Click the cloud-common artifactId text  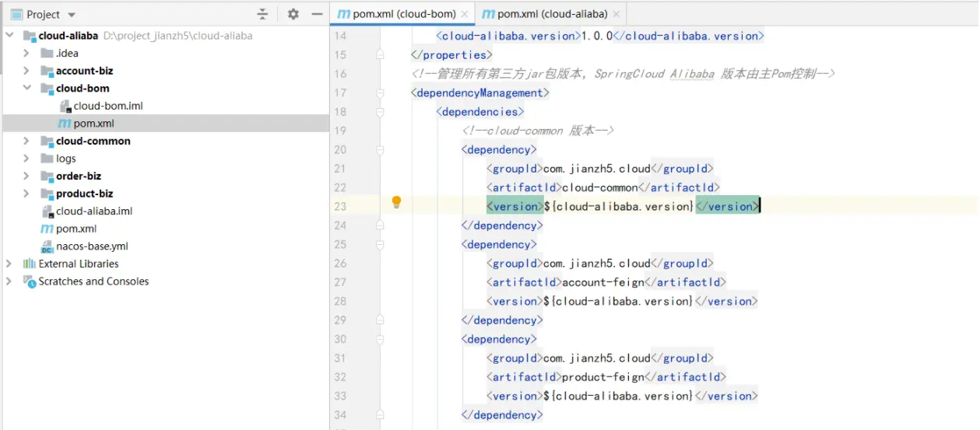coord(599,187)
